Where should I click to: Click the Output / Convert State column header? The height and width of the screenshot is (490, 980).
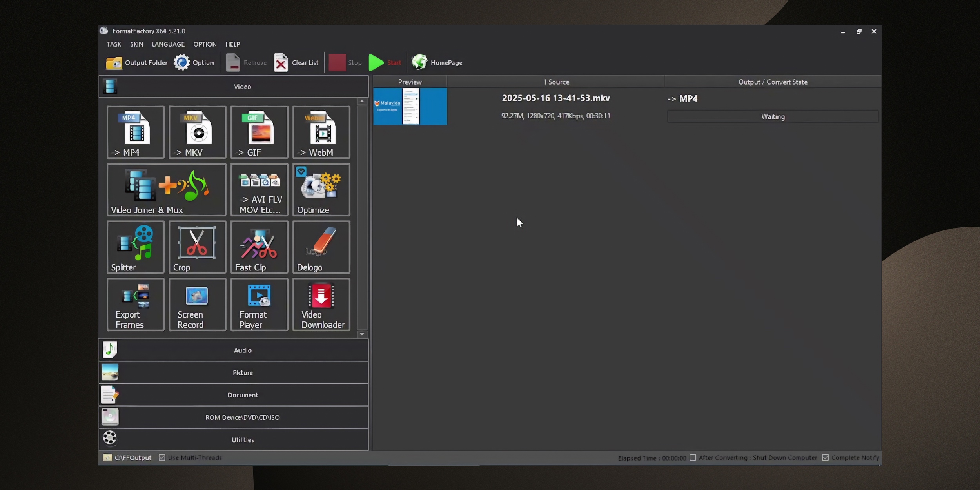[x=773, y=82]
